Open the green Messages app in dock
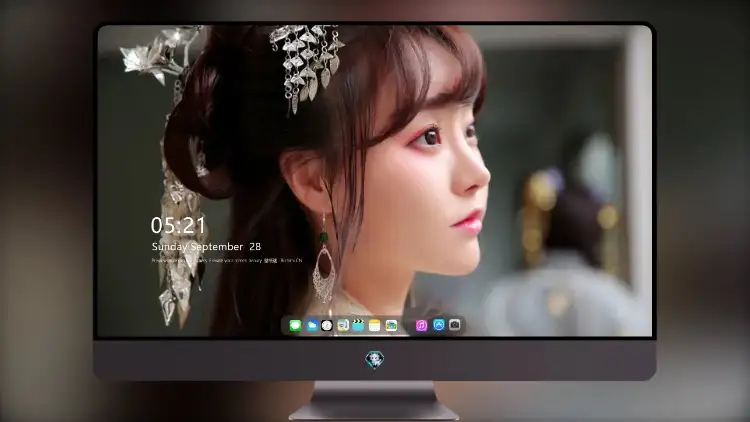The width and height of the screenshot is (750, 422). [x=295, y=325]
